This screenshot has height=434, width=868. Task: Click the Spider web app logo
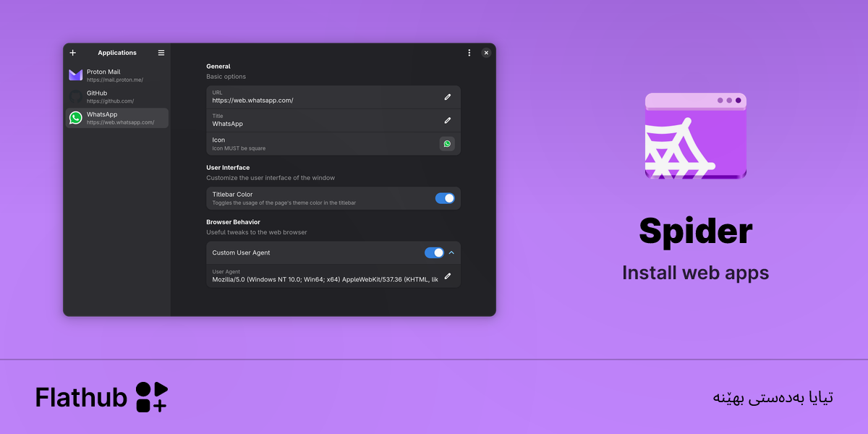(x=695, y=136)
